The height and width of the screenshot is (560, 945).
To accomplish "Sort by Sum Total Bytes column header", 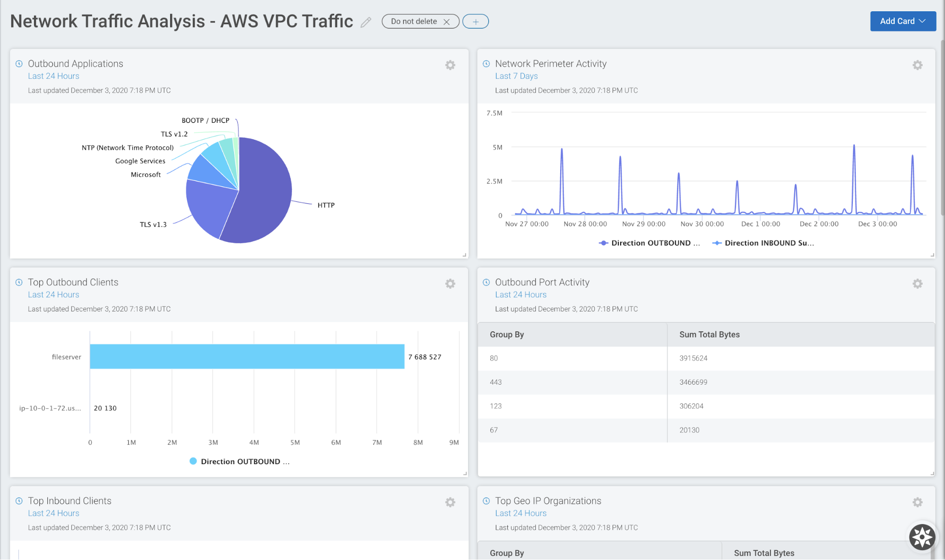I will tap(709, 335).
